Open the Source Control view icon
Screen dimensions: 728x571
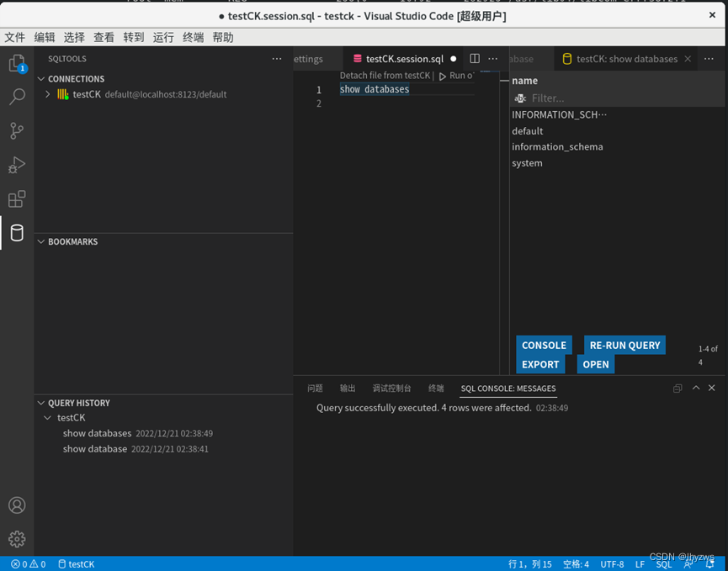coord(17,131)
